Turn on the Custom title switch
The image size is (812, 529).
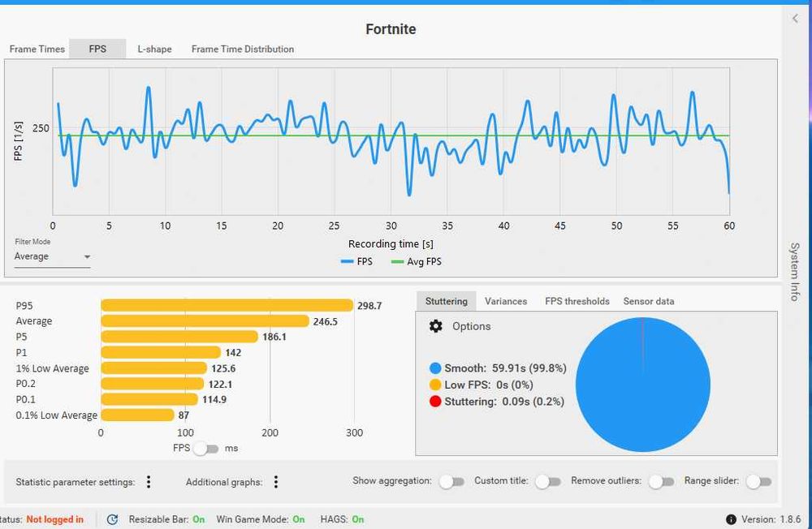point(548,481)
